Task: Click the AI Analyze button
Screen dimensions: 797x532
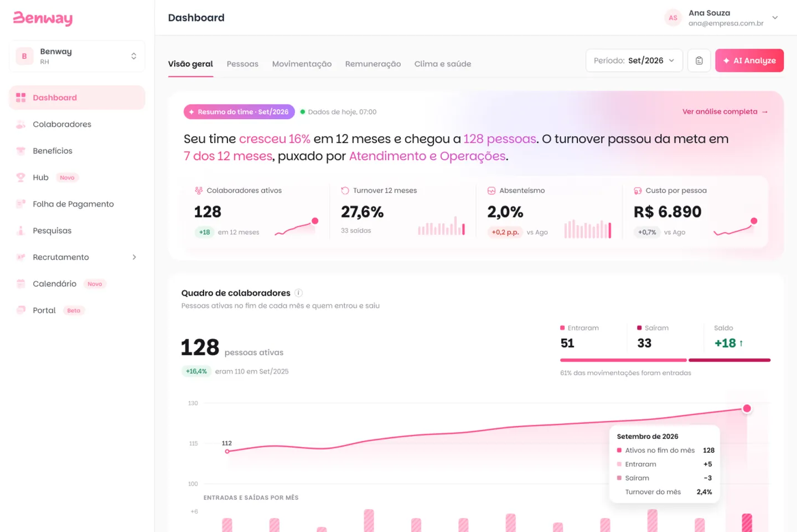Action: pos(749,60)
